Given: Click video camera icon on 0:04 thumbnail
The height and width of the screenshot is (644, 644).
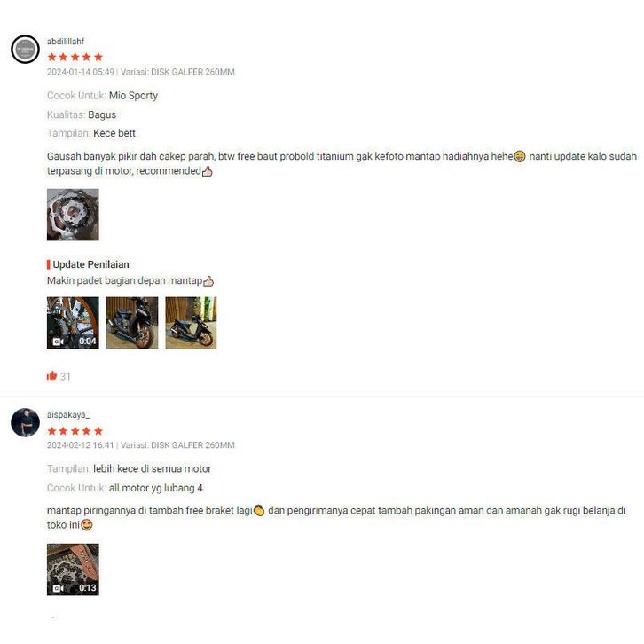Looking at the screenshot, I should [58, 342].
